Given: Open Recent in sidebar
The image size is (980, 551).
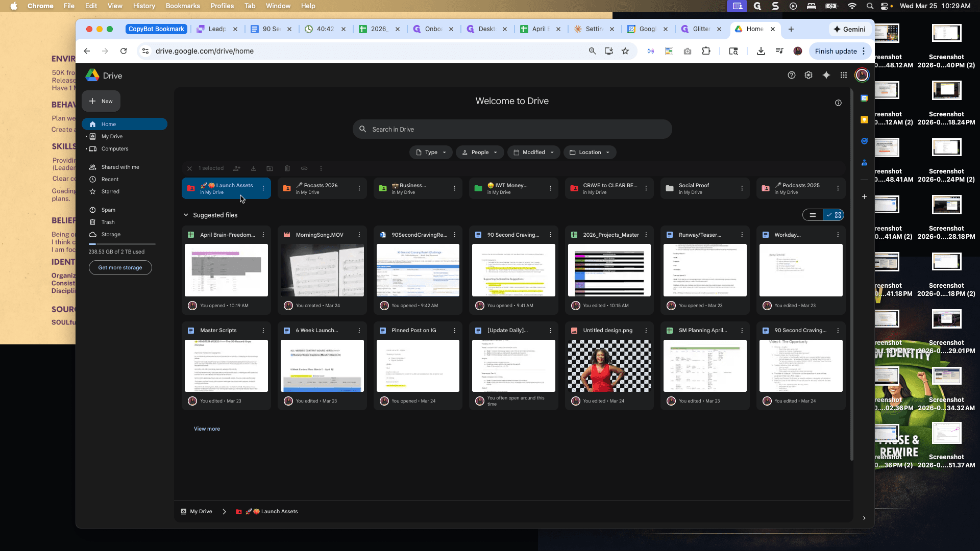Looking at the screenshot, I should (x=110, y=180).
